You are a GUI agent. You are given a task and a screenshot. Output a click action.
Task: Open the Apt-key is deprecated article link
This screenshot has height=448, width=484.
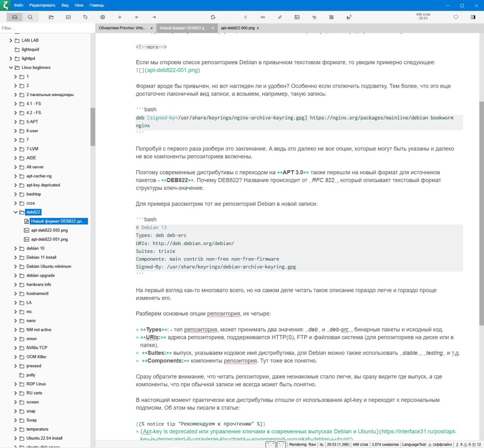[x=259, y=431]
